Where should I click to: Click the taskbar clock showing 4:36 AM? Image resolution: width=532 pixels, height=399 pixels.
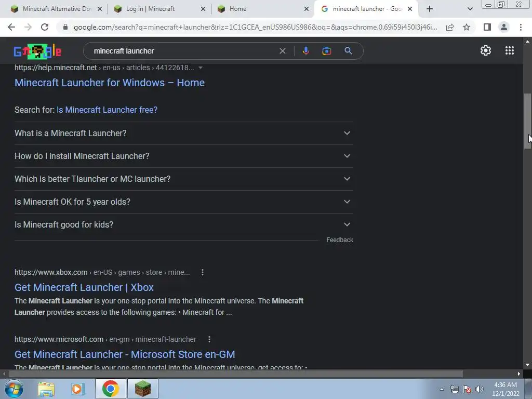506,389
